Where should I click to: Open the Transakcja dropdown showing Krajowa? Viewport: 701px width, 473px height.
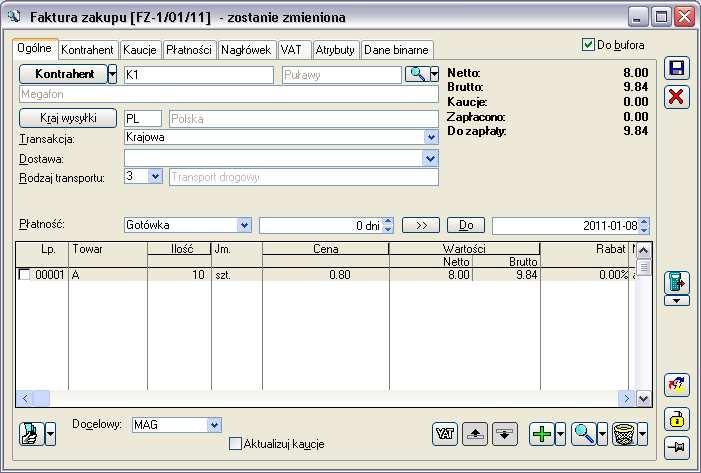pos(430,137)
